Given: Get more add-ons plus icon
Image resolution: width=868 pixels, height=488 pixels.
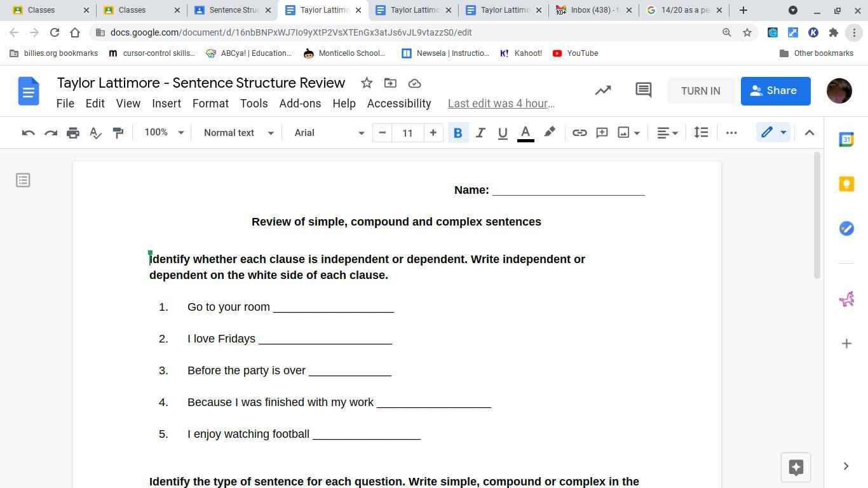Looking at the screenshot, I should click(846, 344).
